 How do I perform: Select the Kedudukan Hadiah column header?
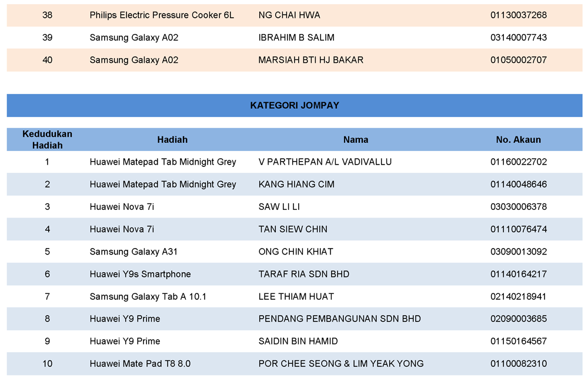47,139
